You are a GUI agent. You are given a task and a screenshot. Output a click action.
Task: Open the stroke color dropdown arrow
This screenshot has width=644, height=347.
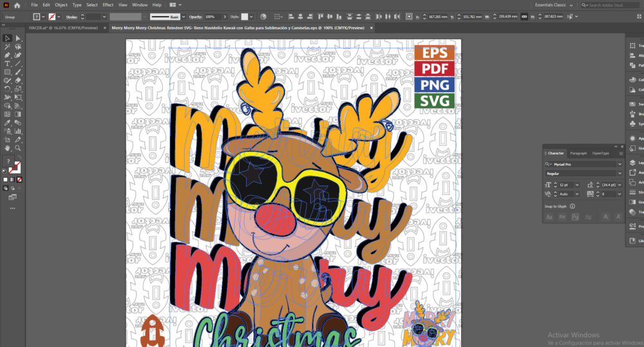(x=59, y=17)
